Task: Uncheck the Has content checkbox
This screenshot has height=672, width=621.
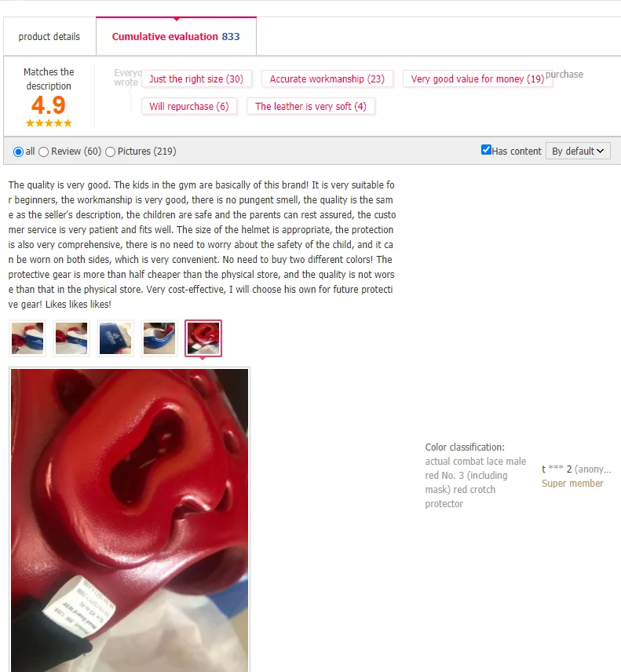Action: point(486,150)
